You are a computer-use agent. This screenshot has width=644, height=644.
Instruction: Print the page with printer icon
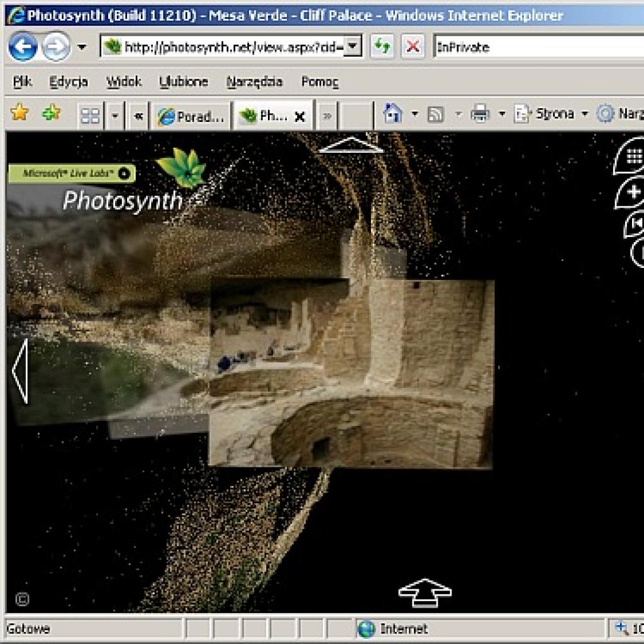(480, 113)
